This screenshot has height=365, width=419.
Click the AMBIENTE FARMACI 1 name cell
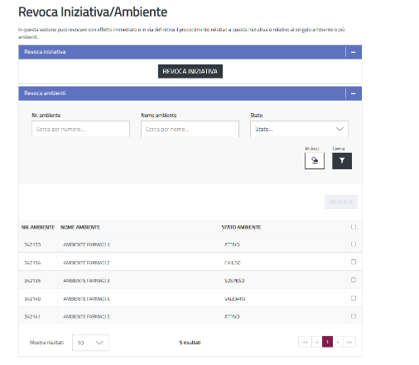[x=86, y=245]
